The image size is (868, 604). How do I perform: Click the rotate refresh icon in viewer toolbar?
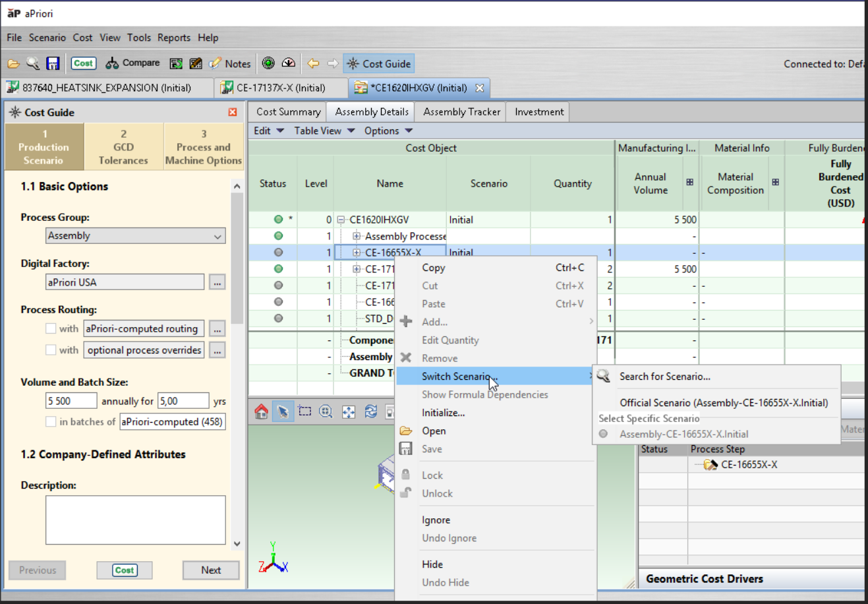pyautogui.click(x=370, y=412)
